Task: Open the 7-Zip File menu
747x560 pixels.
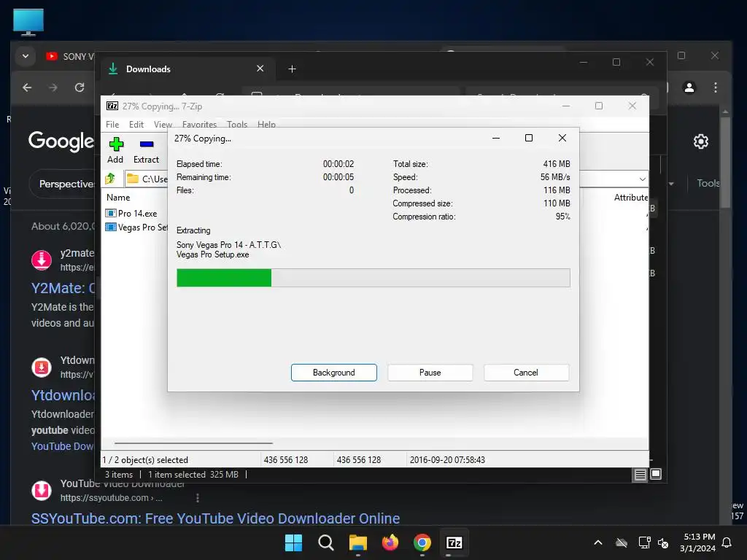Action: point(112,124)
